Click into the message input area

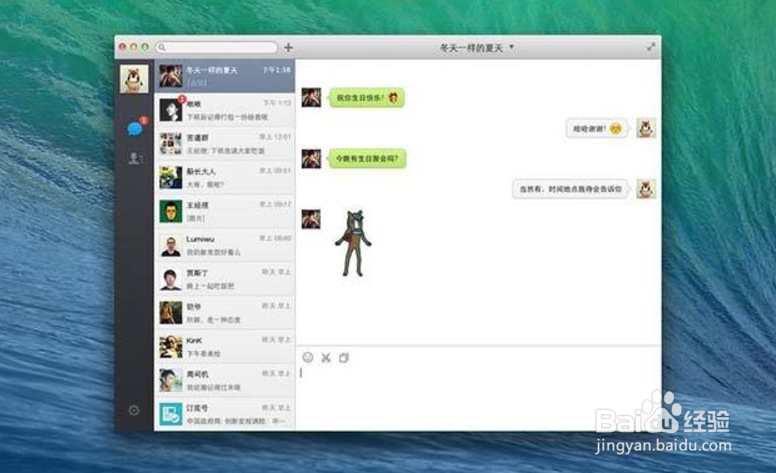click(479, 398)
